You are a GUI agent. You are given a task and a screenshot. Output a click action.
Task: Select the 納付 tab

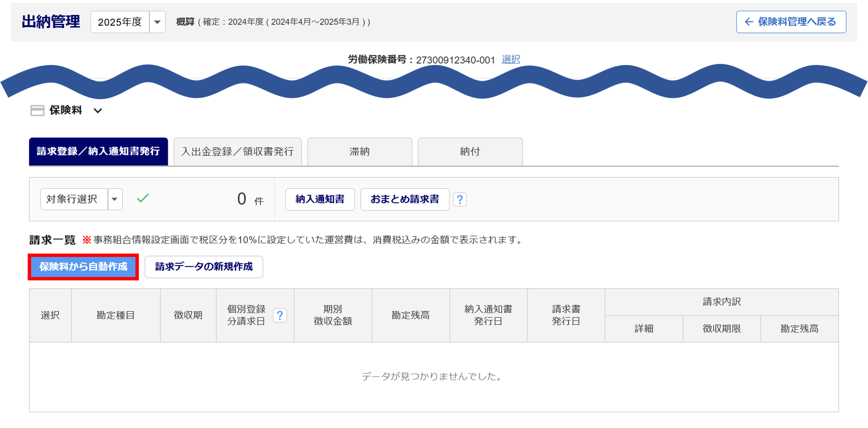[470, 151]
